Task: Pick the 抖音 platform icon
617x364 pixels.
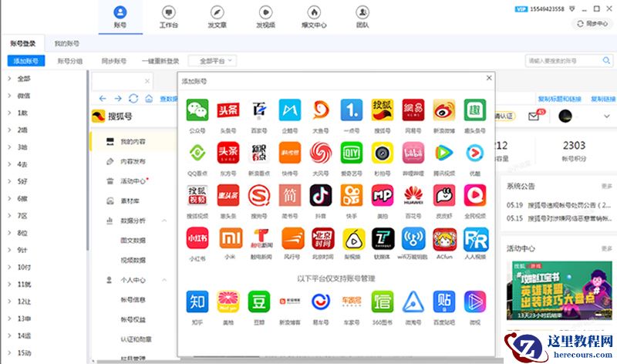Action: (x=321, y=195)
